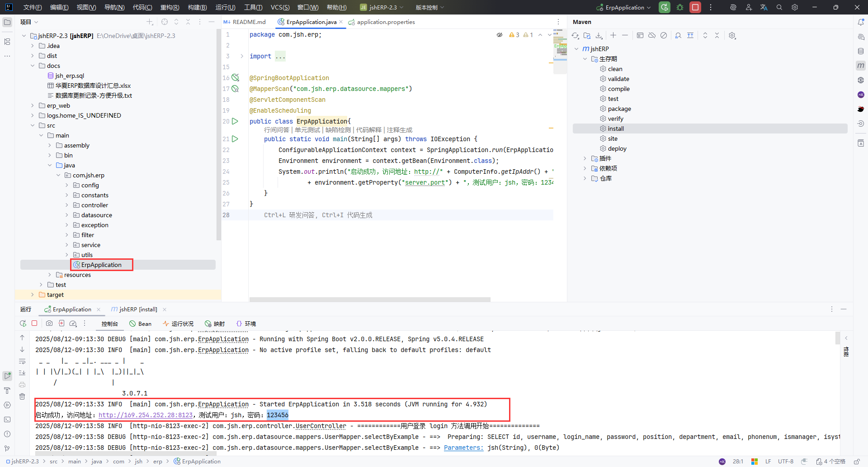Toggle Maven skip tests mode icon
The width and height of the screenshot is (868, 467).
[663, 35]
